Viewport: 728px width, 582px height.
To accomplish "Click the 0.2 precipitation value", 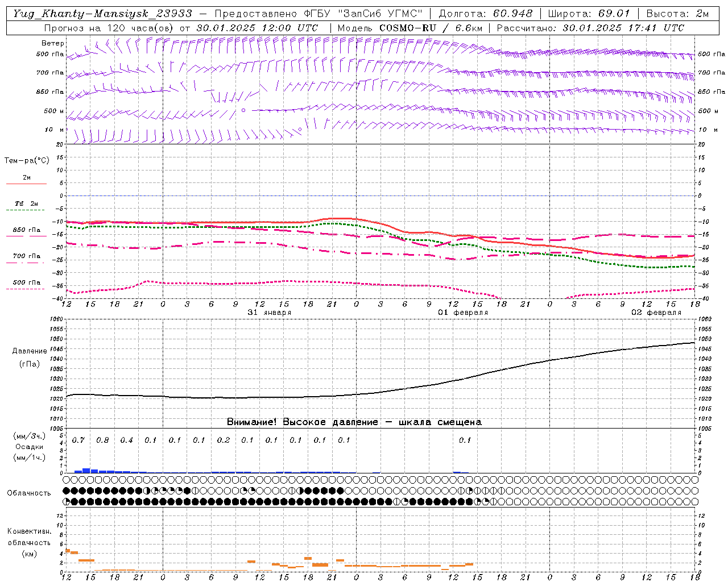I will [224, 440].
